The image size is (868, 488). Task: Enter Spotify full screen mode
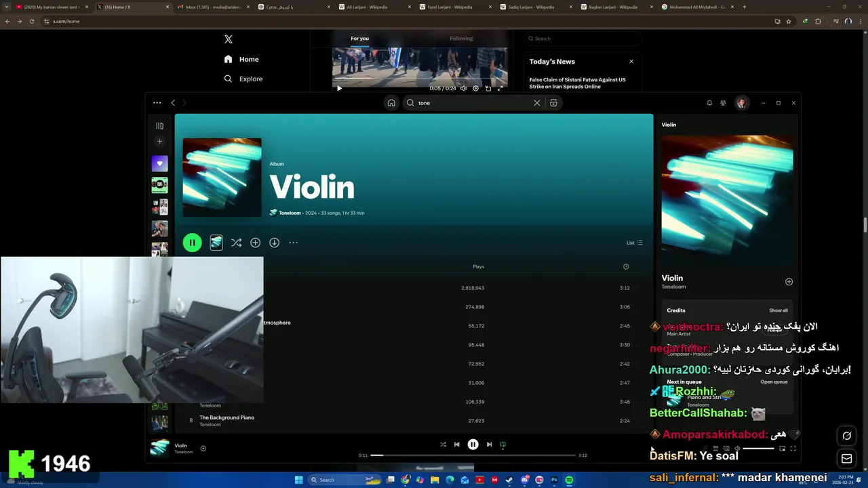click(x=793, y=449)
